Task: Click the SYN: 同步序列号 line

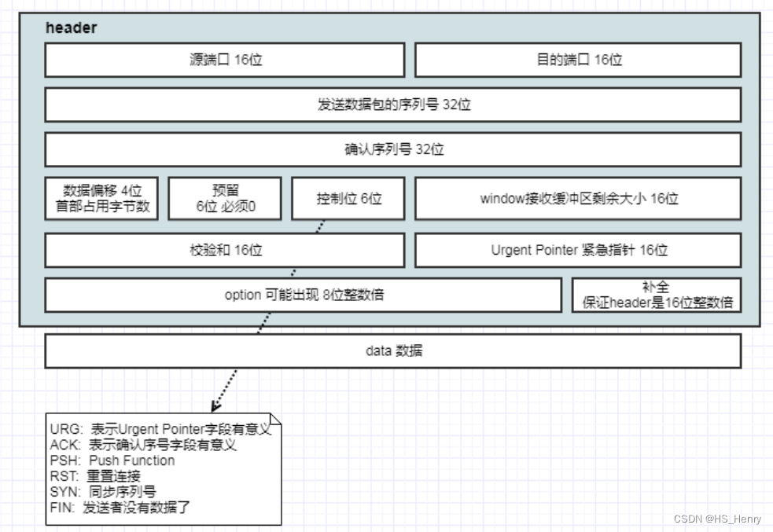Action: coord(103,492)
